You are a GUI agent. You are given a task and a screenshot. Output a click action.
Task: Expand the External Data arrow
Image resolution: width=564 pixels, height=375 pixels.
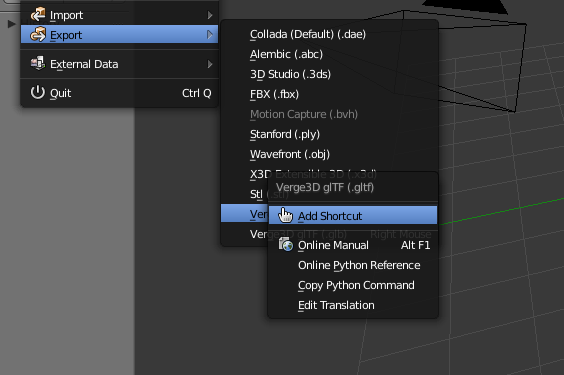coord(210,64)
